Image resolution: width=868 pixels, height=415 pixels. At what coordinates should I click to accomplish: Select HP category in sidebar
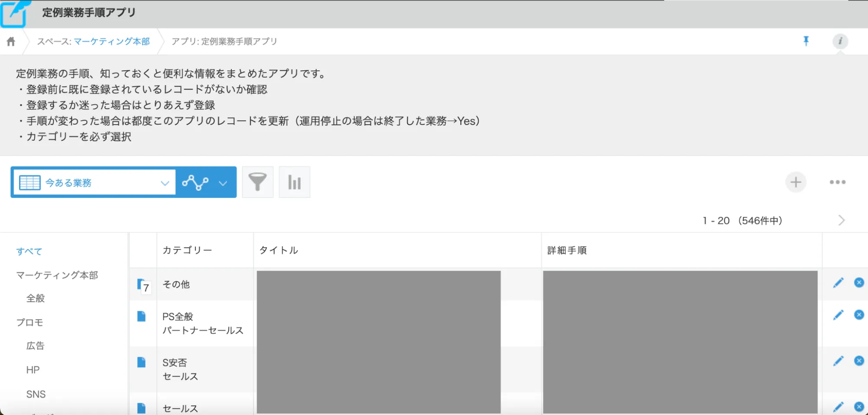(x=33, y=370)
